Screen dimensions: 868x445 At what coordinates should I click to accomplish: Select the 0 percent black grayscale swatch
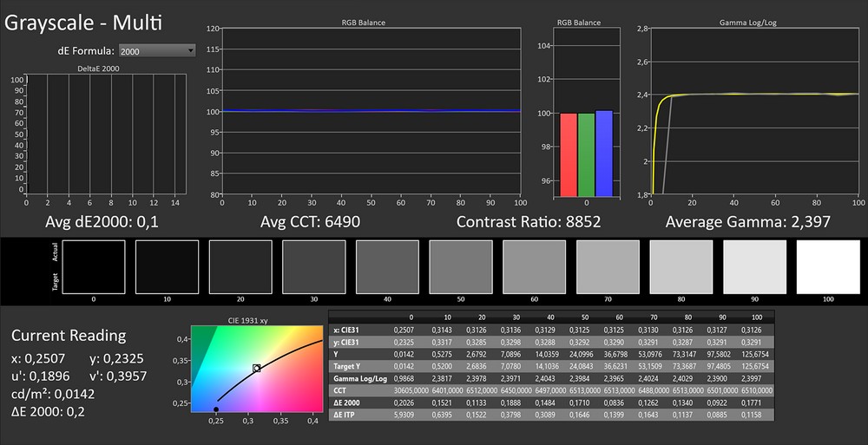(93, 265)
